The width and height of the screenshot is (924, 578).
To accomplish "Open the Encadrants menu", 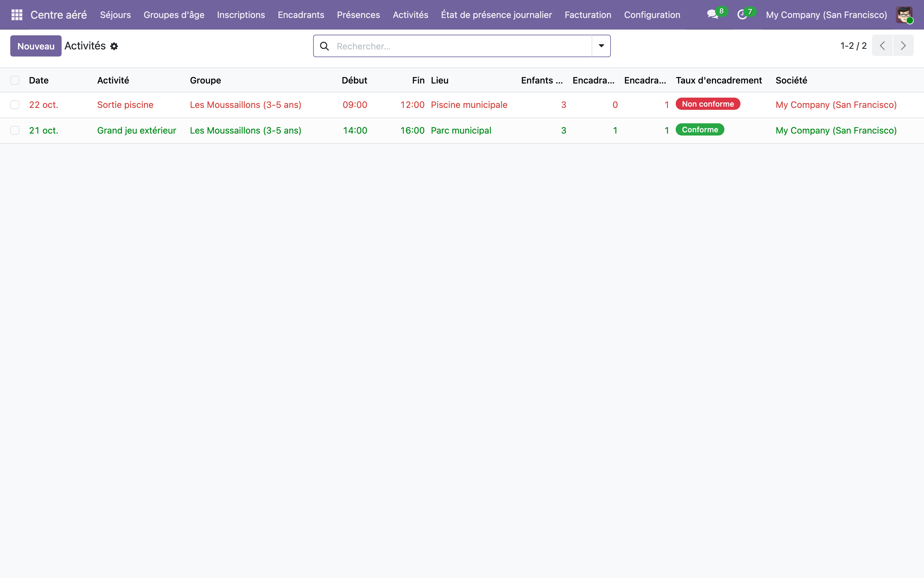I will click(301, 15).
